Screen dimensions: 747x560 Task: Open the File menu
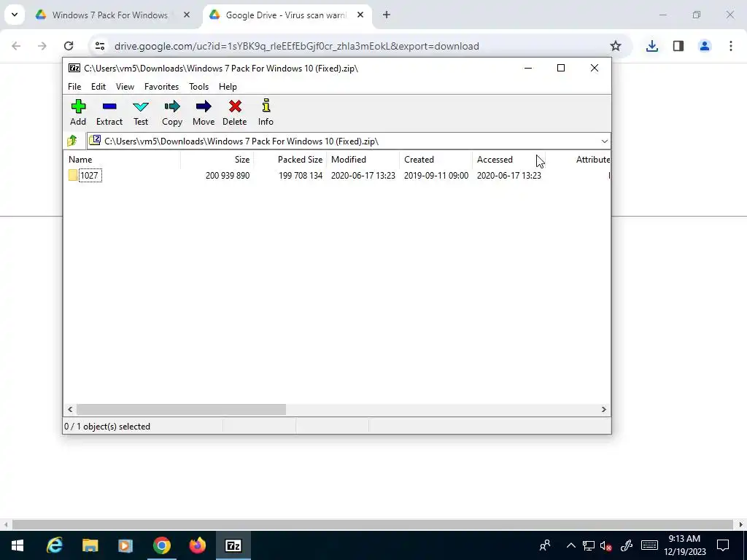74,87
